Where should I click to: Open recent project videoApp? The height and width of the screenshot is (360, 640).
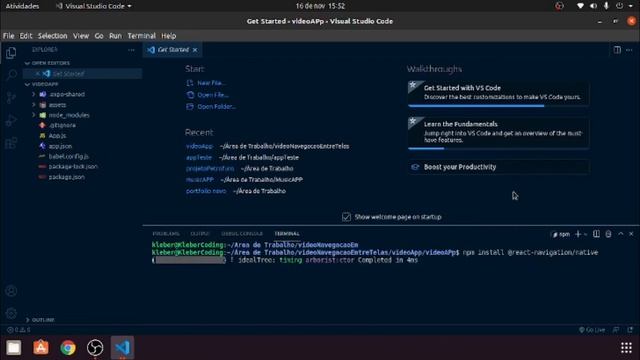[x=199, y=146]
